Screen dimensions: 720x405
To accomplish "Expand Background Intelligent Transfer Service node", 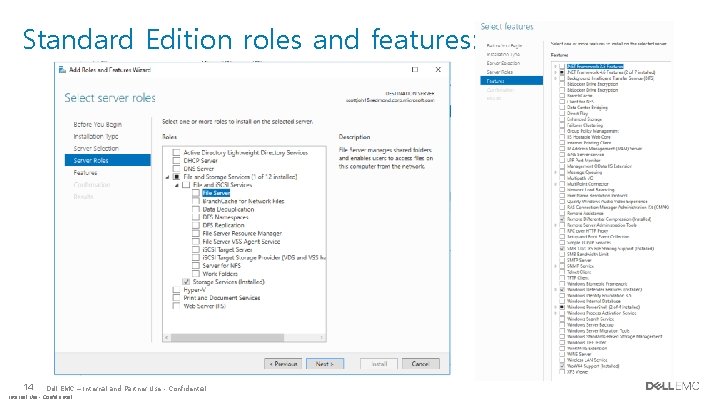I will click(x=555, y=79).
